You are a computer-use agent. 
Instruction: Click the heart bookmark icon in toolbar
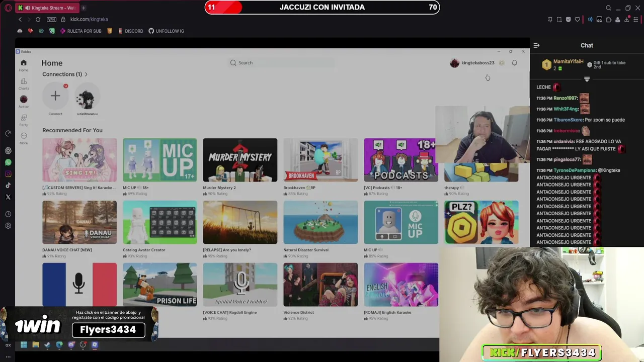click(578, 20)
